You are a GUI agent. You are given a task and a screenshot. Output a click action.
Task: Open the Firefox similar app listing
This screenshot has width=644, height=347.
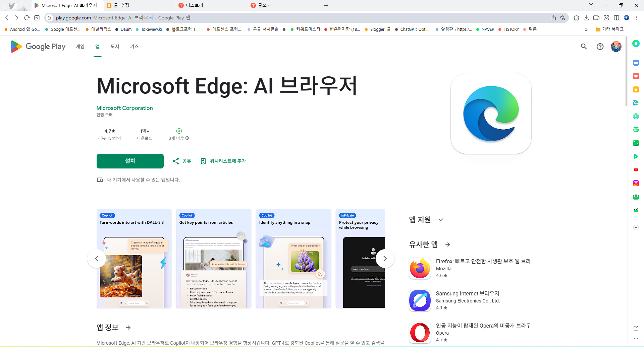tap(470, 268)
